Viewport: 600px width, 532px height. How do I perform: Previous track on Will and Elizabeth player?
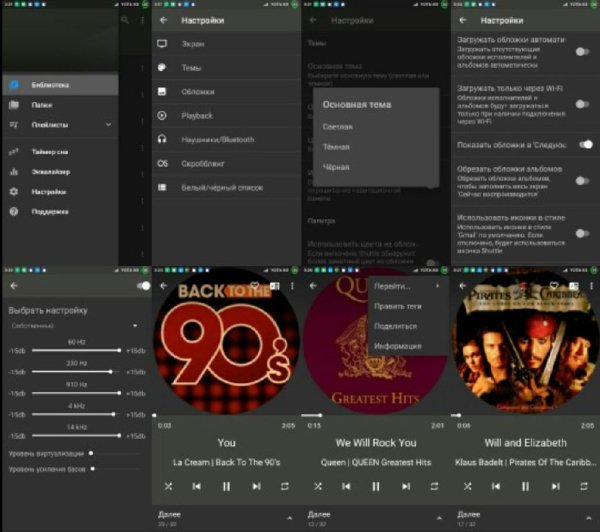(496, 486)
